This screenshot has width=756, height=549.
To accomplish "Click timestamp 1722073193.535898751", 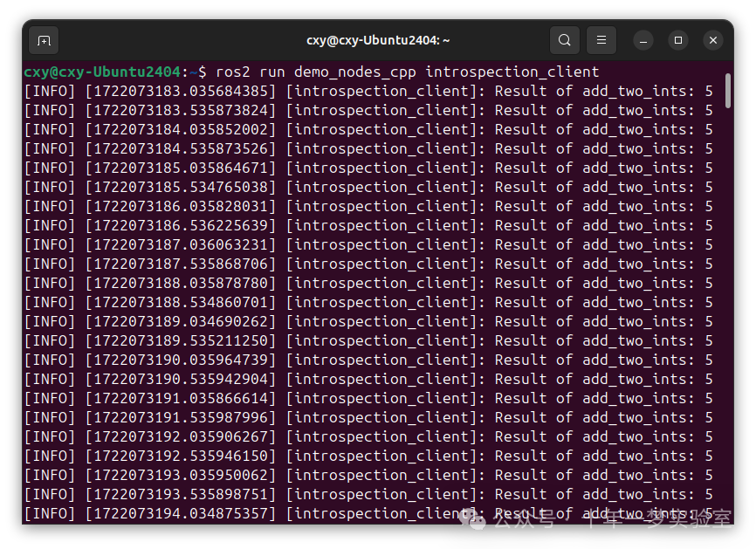I will pyautogui.click(x=181, y=495).
